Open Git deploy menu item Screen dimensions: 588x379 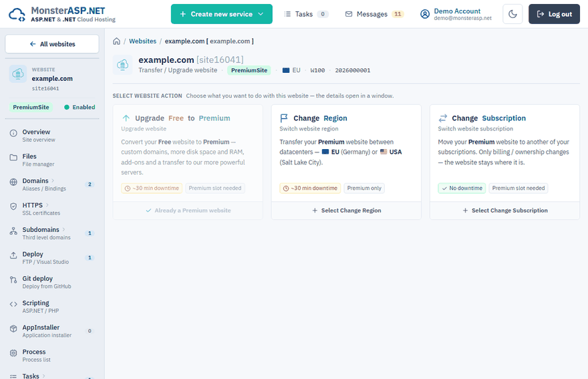click(52, 282)
